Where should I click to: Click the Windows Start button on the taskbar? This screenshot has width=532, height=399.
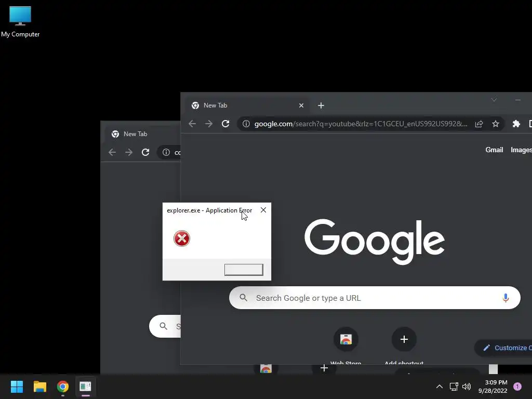point(17,387)
